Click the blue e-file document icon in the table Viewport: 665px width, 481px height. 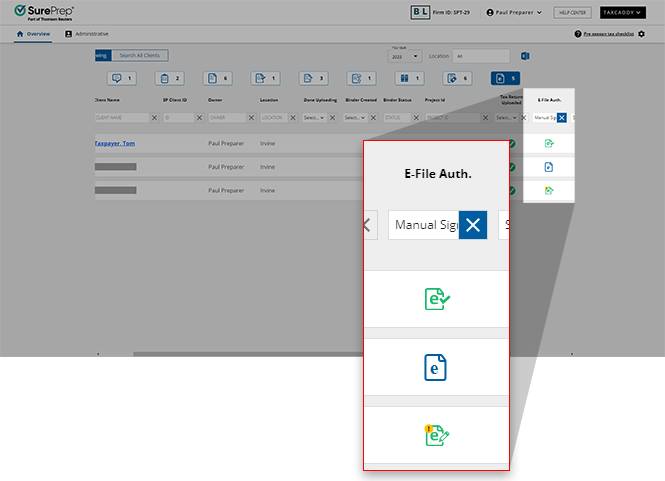pos(549,167)
